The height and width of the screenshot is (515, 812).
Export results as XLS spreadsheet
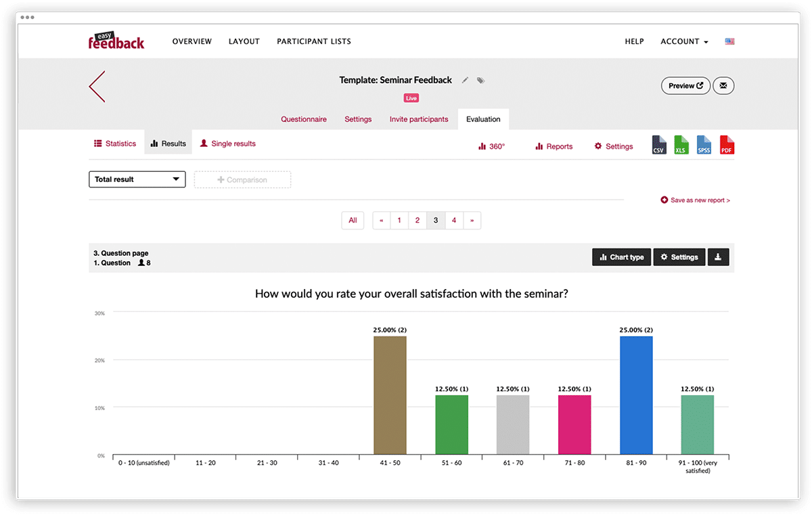point(681,145)
